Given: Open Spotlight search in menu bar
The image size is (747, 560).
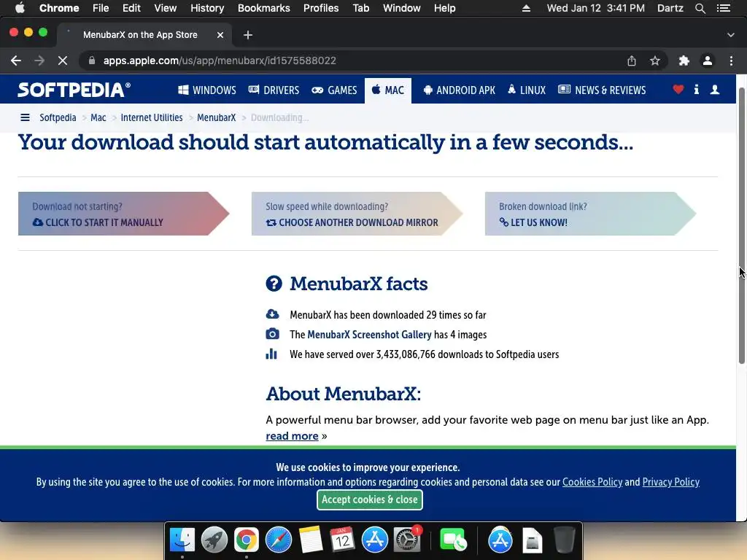Looking at the screenshot, I should pyautogui.click(x=700, y=8).
